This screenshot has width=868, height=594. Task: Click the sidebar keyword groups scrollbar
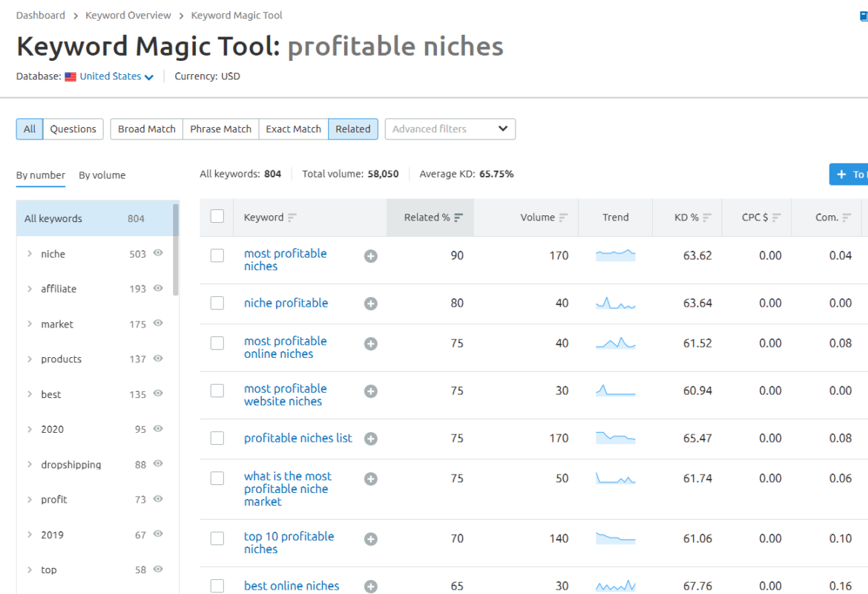[x=176, y=249]
